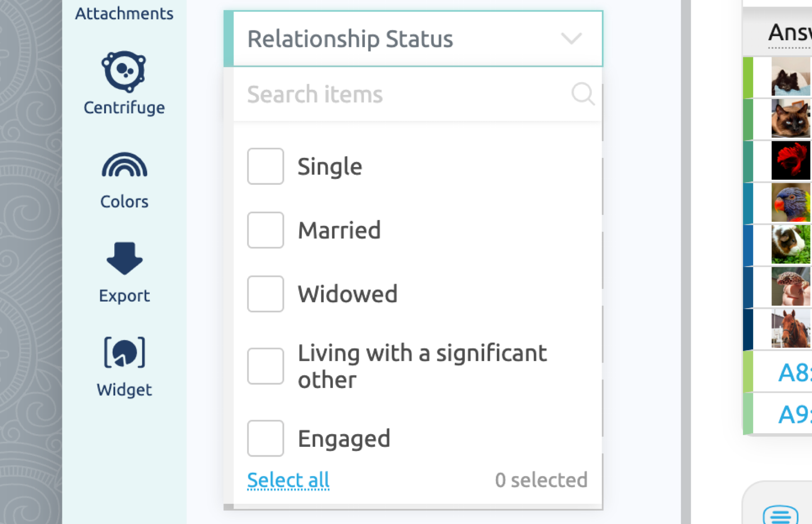Open the Widget icon

point(124,352)
